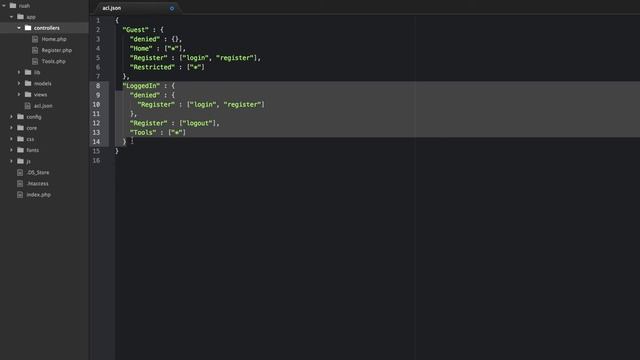Click the js folder icon

point(20,161)
